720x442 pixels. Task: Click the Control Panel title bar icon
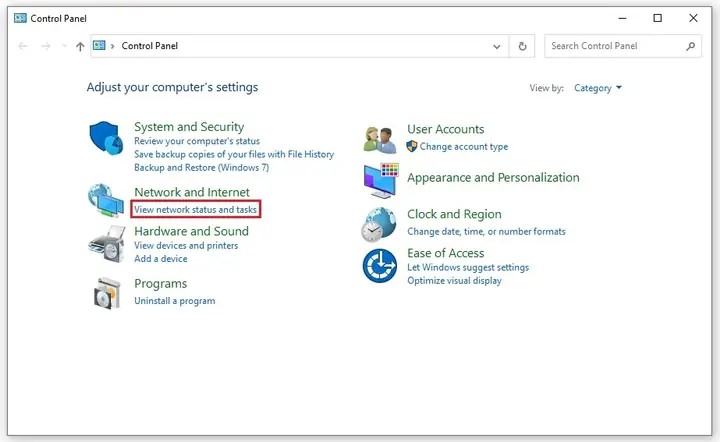[x=20, y=18]
